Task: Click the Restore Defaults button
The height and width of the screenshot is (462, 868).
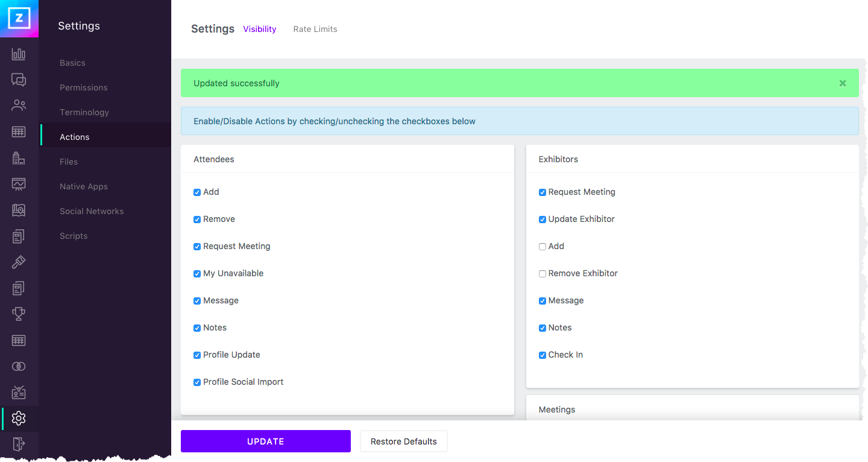Action: 404,441
